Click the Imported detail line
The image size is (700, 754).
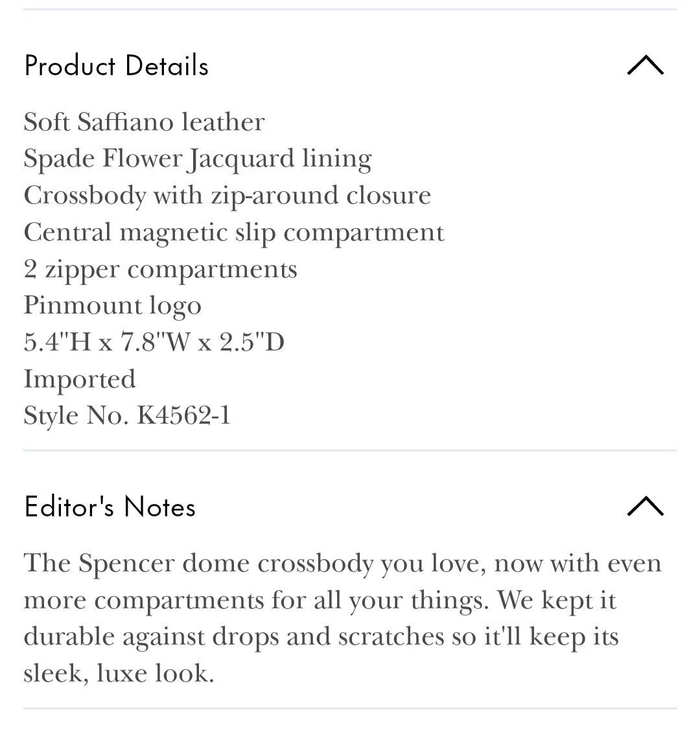click(x=79, y=380)
